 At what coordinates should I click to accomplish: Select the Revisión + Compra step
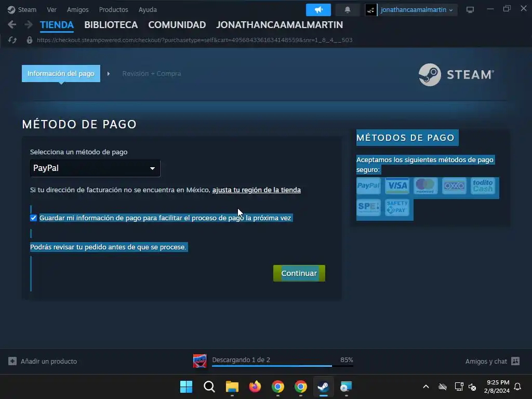(x=152, y=74)
